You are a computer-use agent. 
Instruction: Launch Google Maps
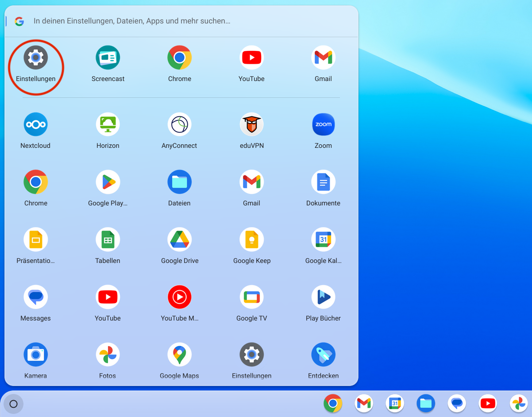tap(180, 355)
